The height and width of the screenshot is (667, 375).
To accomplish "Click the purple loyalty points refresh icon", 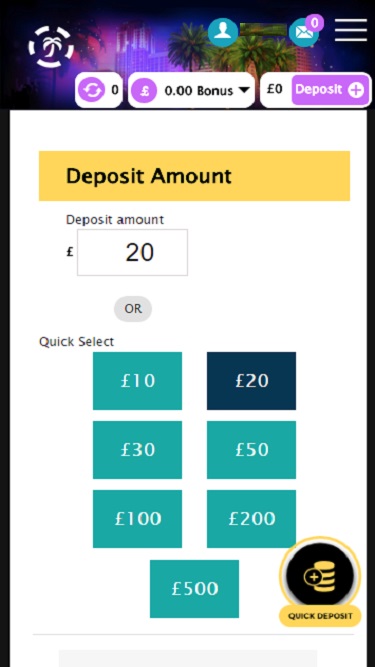I will [91, 90].
